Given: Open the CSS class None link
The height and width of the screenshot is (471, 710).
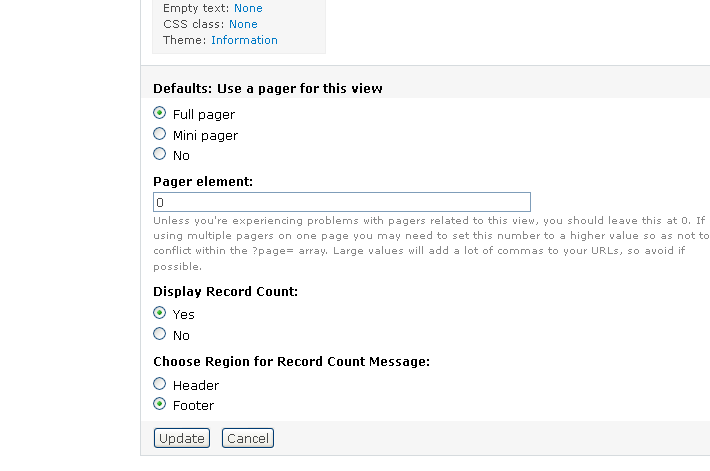Looking at the screenshot, I should (243, 24).
